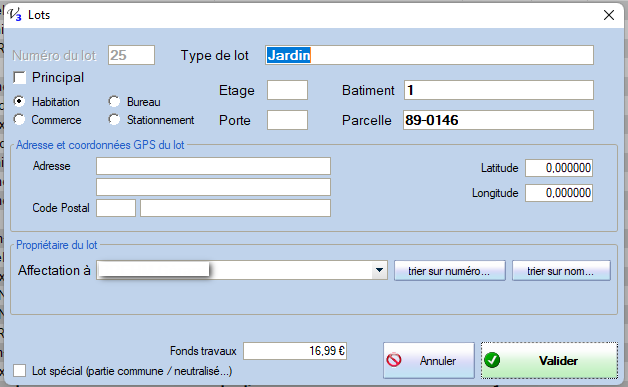This screenshot has width=628, height=387.
Task: Click the green Valider button
Action: pos(549,361)
